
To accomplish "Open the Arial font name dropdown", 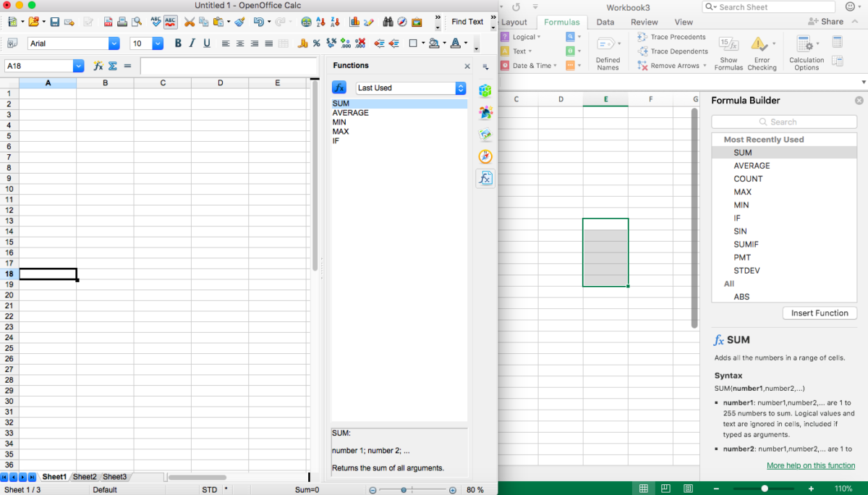I will pos(114,43).
